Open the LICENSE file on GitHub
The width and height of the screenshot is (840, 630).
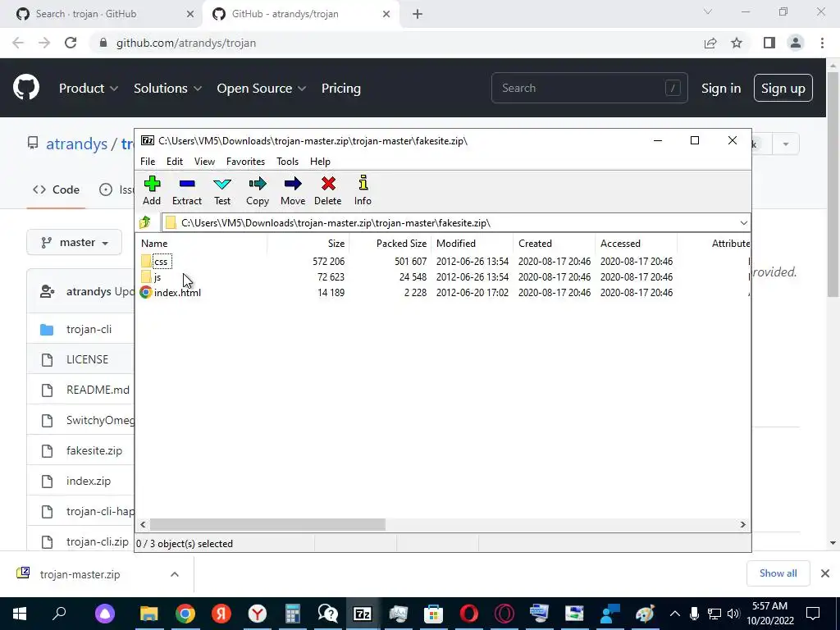coord(87,359)
